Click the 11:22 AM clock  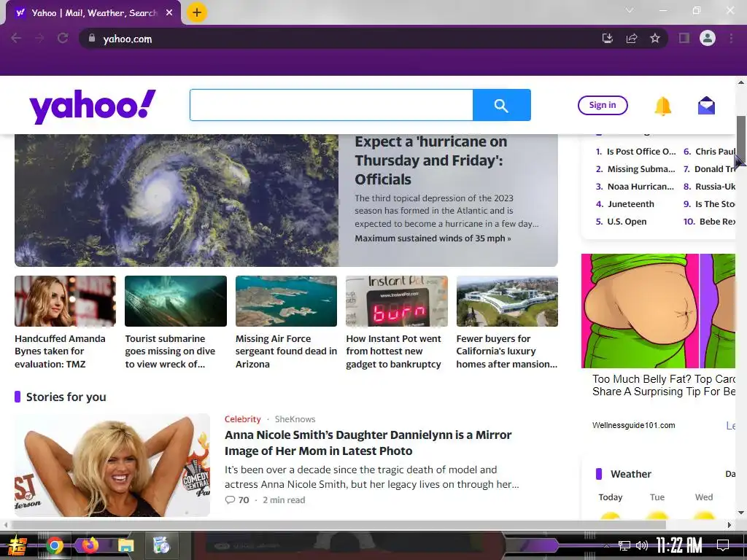click(679, 545)
